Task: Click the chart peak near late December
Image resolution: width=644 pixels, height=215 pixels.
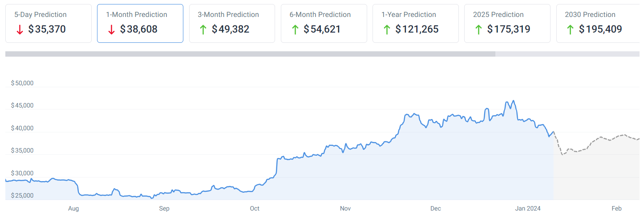Action: pos(514,101)
